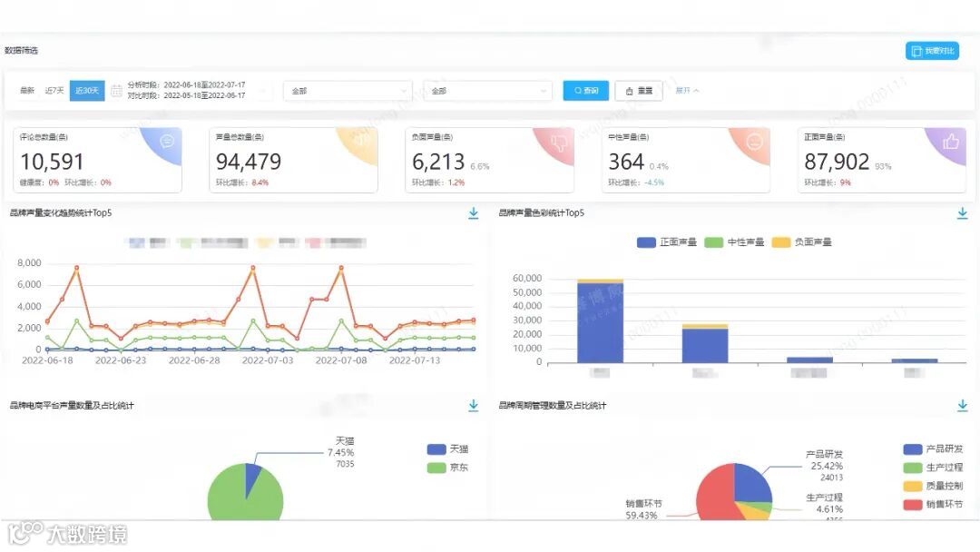
Task: Click the sound wave icon on 声量总数量 card
Action: coord(362,140)
